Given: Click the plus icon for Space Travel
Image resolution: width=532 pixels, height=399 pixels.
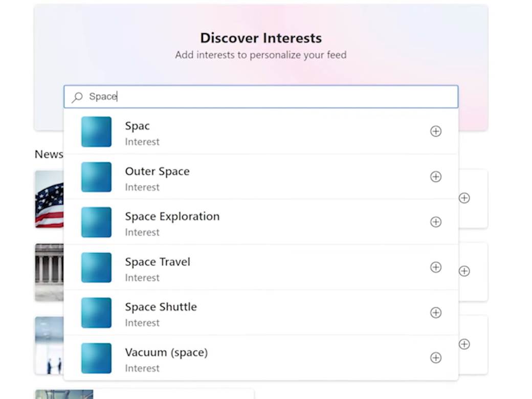Looking at the screenshot, I should [435, 268].
